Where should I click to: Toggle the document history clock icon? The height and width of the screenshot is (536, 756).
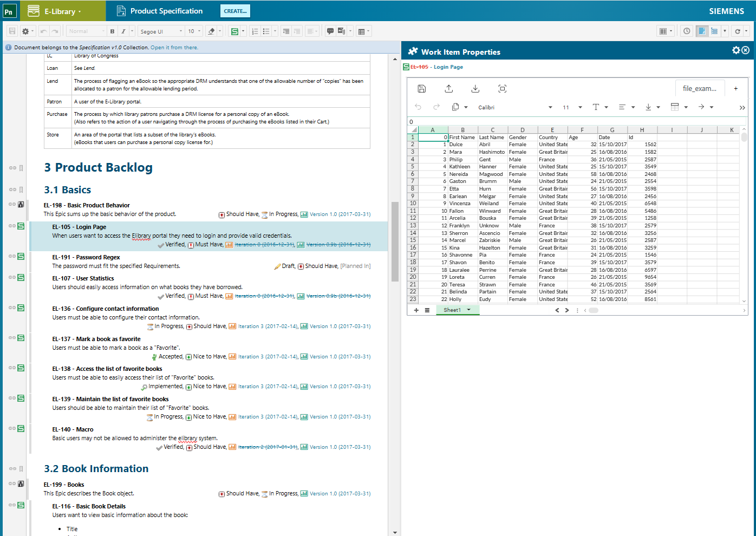pos(687,31)
